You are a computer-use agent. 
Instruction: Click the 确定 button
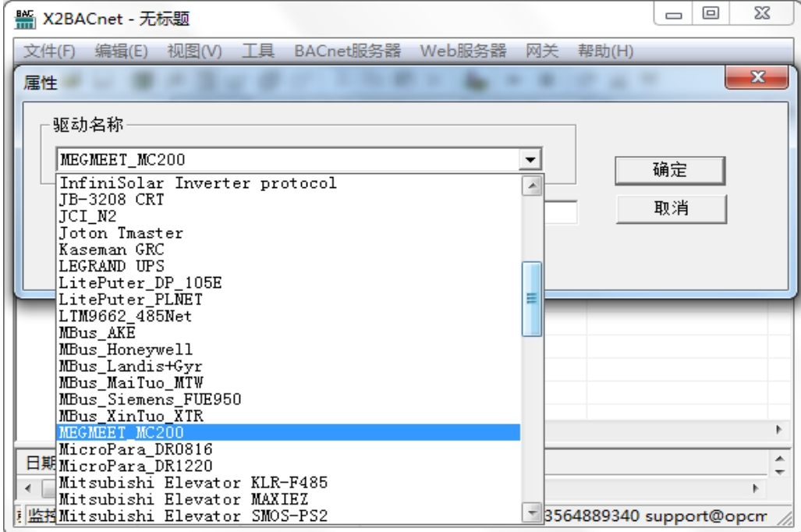[670, 170]
